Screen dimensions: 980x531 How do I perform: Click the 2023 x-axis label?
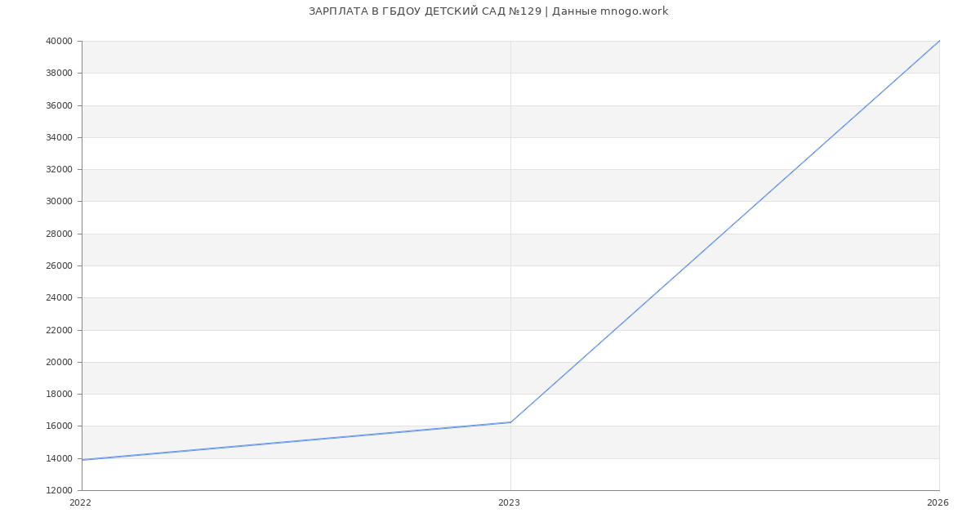(509, 502)
